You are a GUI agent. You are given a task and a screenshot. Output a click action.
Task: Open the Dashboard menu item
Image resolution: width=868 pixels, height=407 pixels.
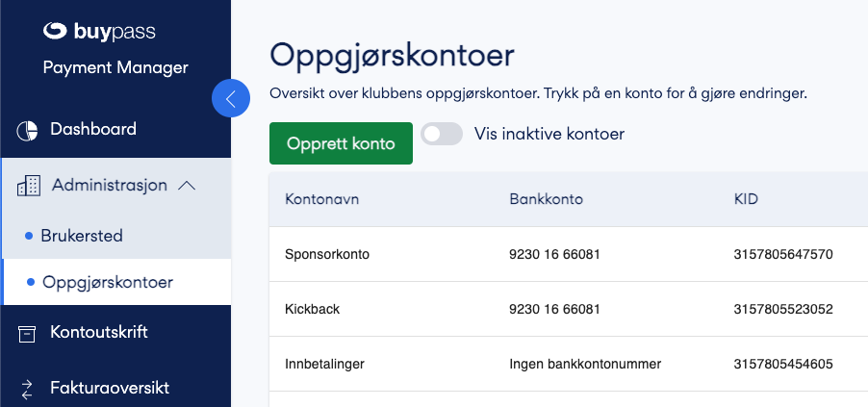pyautogui.click(x=115, y=130)
